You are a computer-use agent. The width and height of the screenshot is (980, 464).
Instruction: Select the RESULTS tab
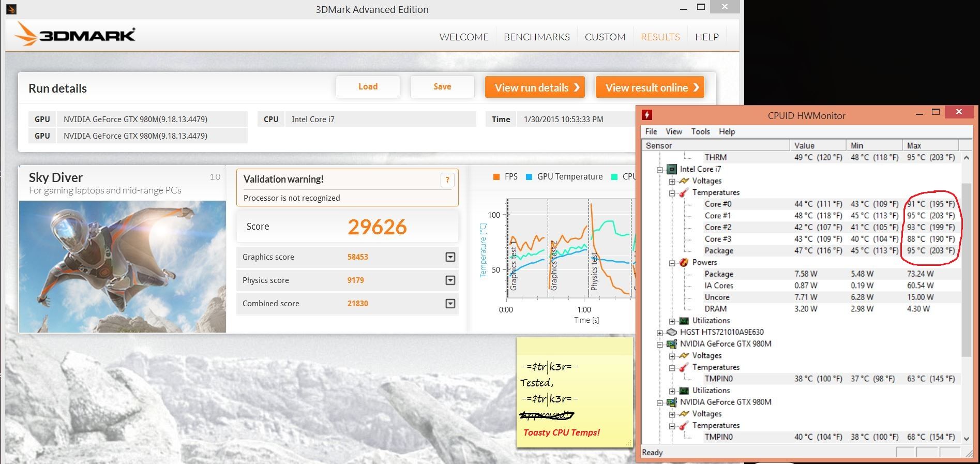coord(660,37)
